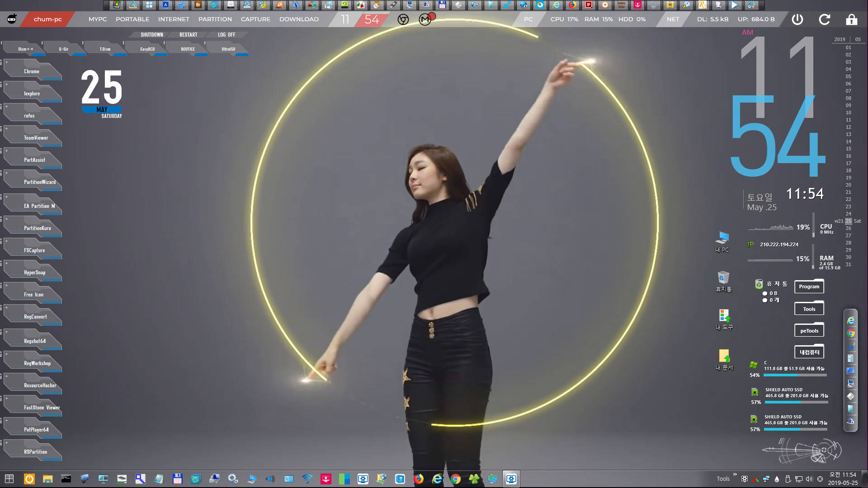Expand the plus marker on rufus tile
This screenshot has height=488, width=868.
click(6, 107)
